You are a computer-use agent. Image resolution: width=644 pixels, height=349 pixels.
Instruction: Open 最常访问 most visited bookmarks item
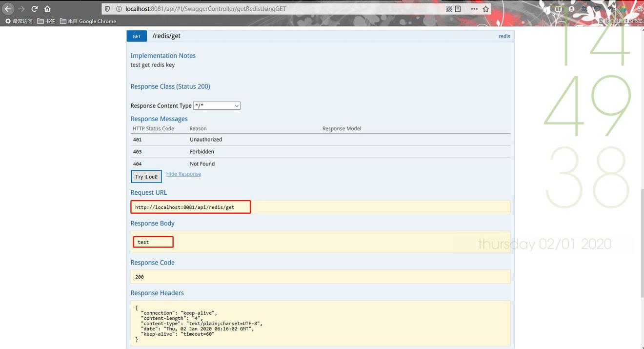(19, 21)
